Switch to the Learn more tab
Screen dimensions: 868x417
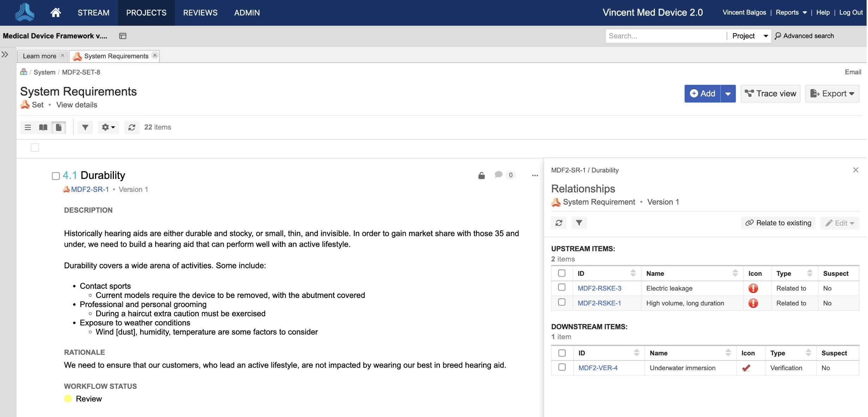pyautogui.click(x=39, y=56)
